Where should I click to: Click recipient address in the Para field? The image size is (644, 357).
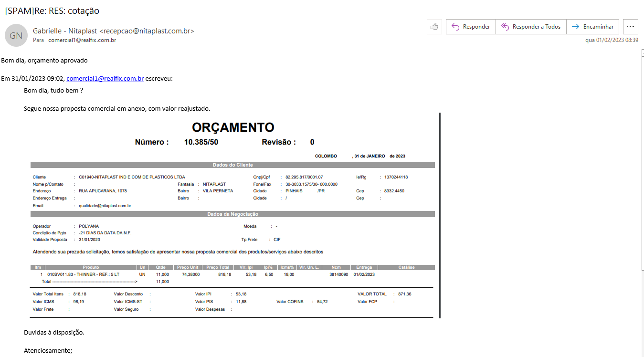pos(82,40)
